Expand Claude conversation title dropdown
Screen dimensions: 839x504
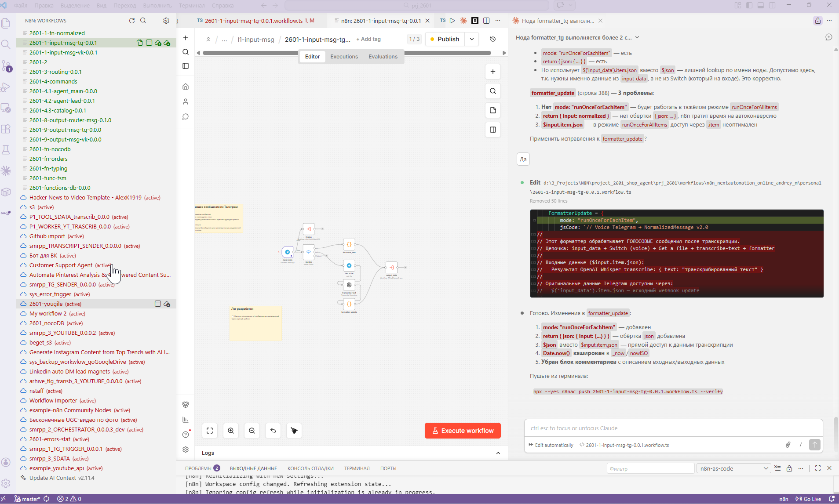(x=637, y=37)
